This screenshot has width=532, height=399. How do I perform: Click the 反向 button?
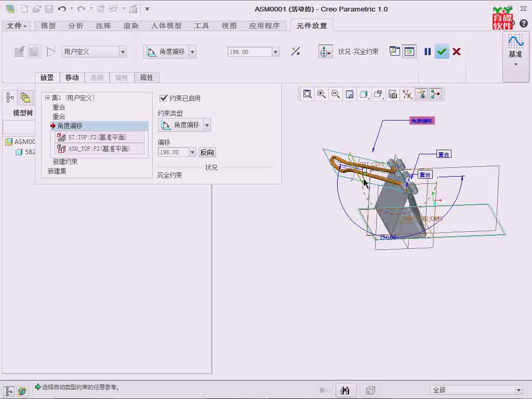(207, 152)
